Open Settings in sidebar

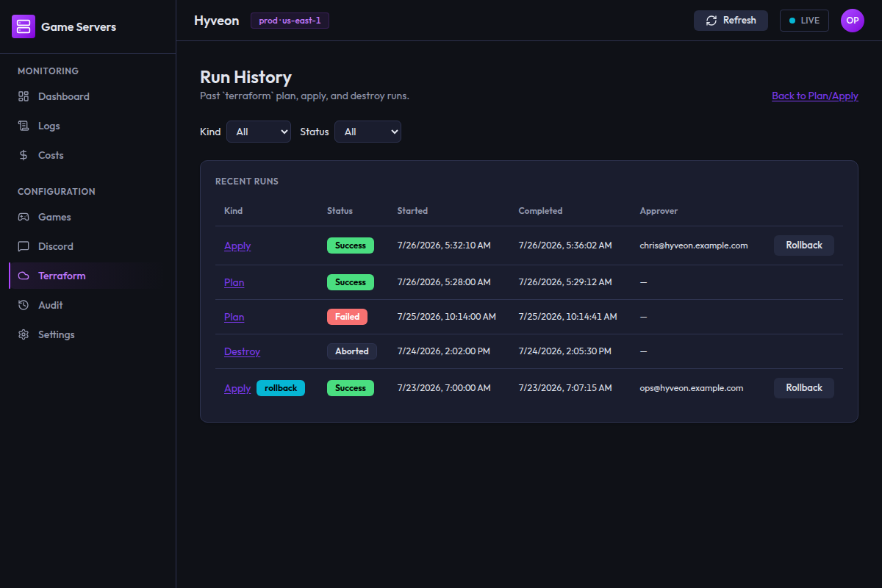pos(88,334)
